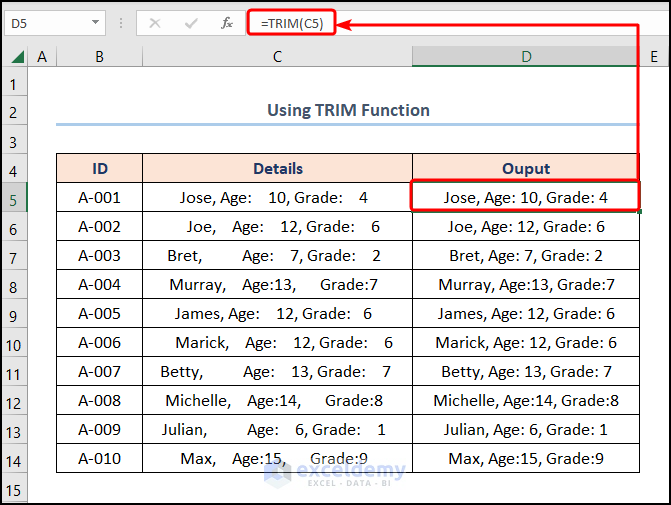This screenshot has height=505, width=671.
Task: Click the Details header cell
Action: pyautogui.click(x=277, y=169)
